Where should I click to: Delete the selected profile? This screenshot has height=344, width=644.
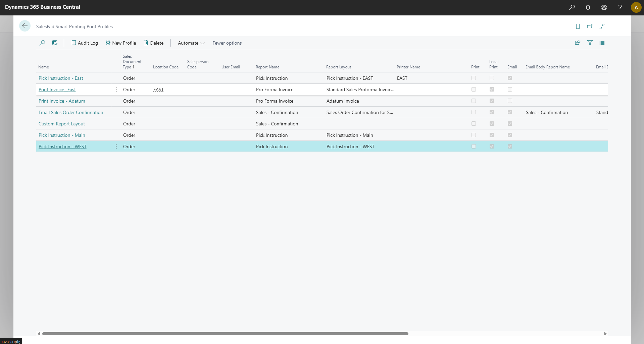pos(154,43)
